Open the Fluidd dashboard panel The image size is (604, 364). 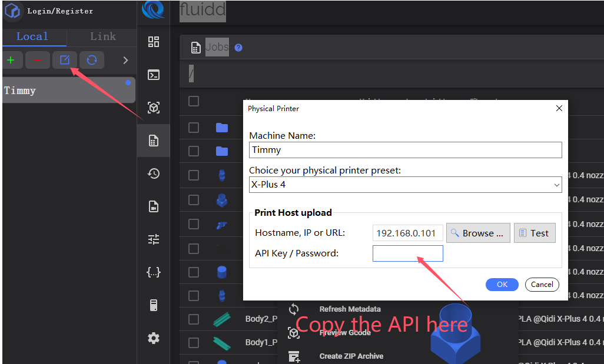pyautogui.click(x=154, y=42)
